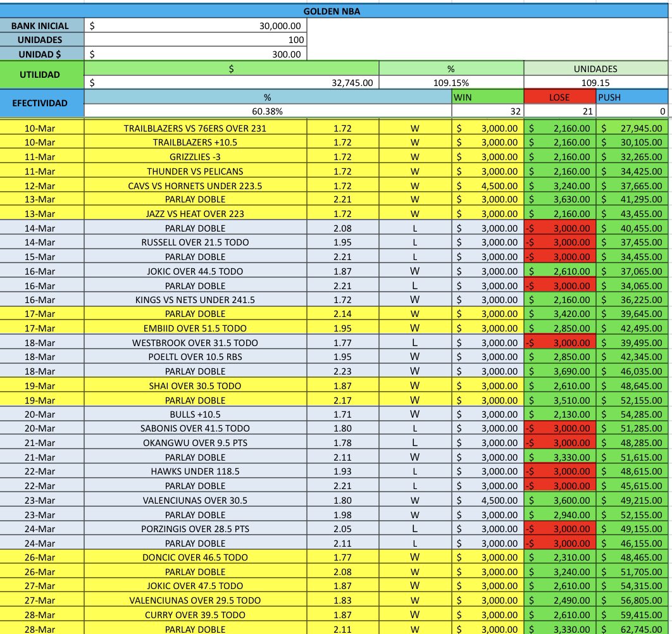This screenshot has height=634, width=672.
Task: Select the 2,310.00 profit on DONCIC row
Action: (x=559, y=557)
